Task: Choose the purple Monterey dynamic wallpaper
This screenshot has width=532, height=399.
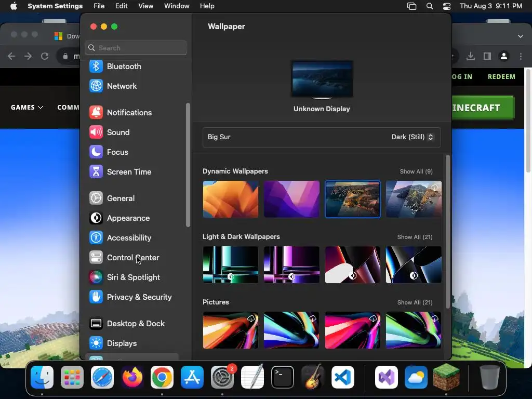Action: coord(291,199)
